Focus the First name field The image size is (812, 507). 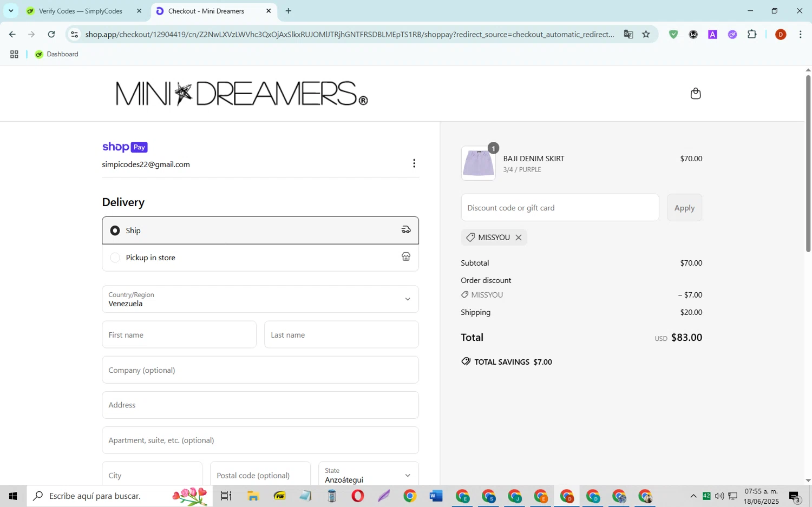point(179,335)
